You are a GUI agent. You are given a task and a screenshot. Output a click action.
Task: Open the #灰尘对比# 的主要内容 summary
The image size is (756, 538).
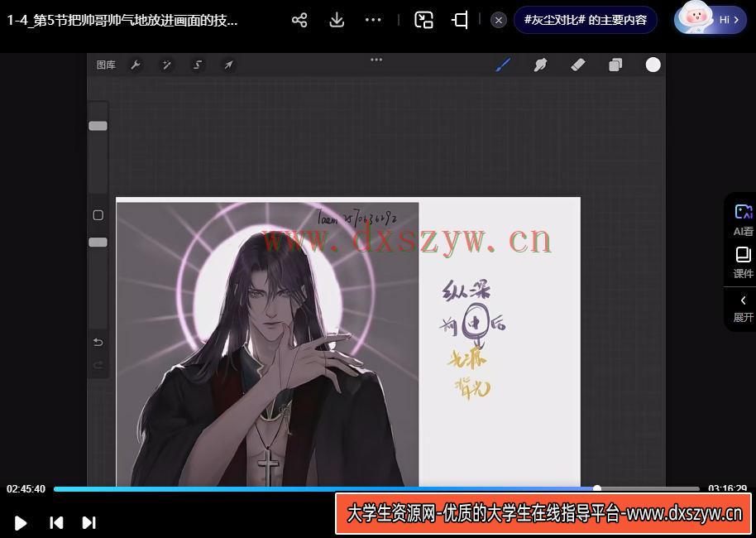pyautogui.click(x=586, y=20)
